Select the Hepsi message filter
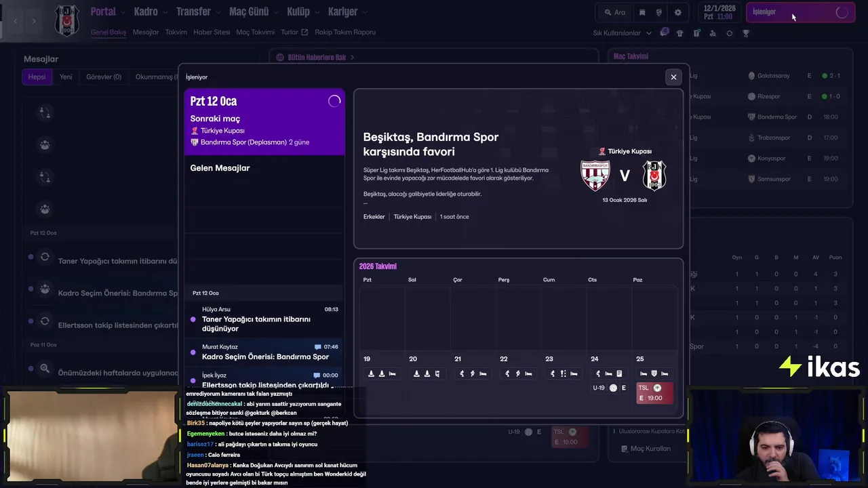 (37, 77)
